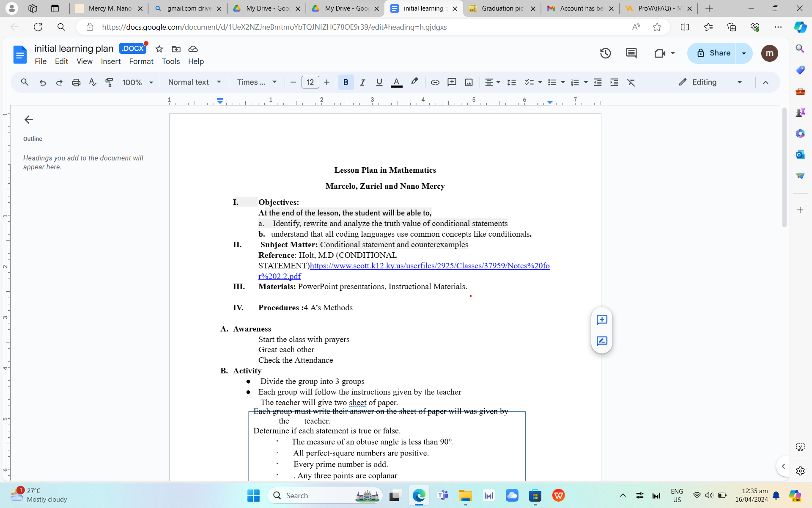Close the outline panel with back arrow
Viewport: 812px width, 508px height.
point(28,120)
